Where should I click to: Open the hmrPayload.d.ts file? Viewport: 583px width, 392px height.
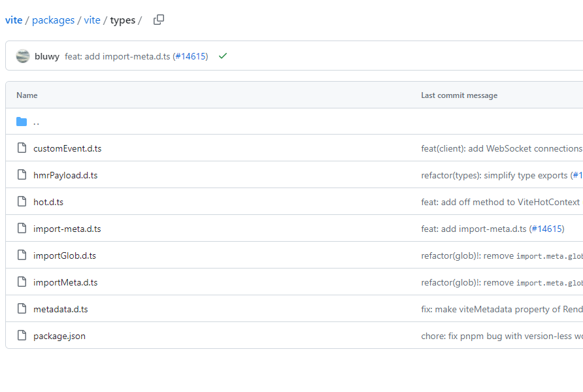[x=65, y=175]
